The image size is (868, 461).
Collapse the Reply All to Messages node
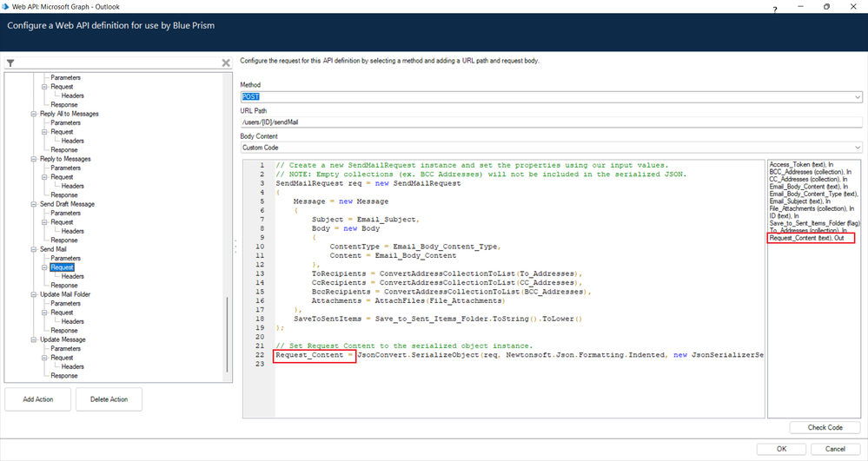pyautogui.click(x=34, y=114)
